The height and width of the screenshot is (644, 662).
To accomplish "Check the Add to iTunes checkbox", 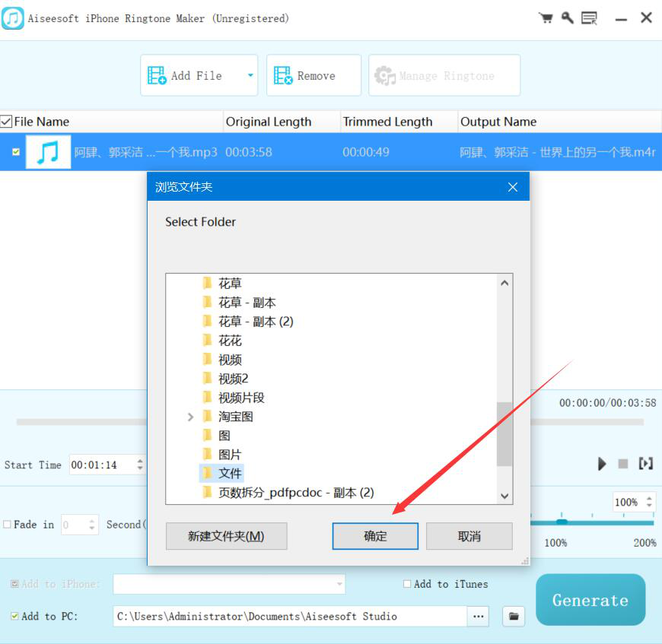I will pyautogui.click(x=407, y=584).
